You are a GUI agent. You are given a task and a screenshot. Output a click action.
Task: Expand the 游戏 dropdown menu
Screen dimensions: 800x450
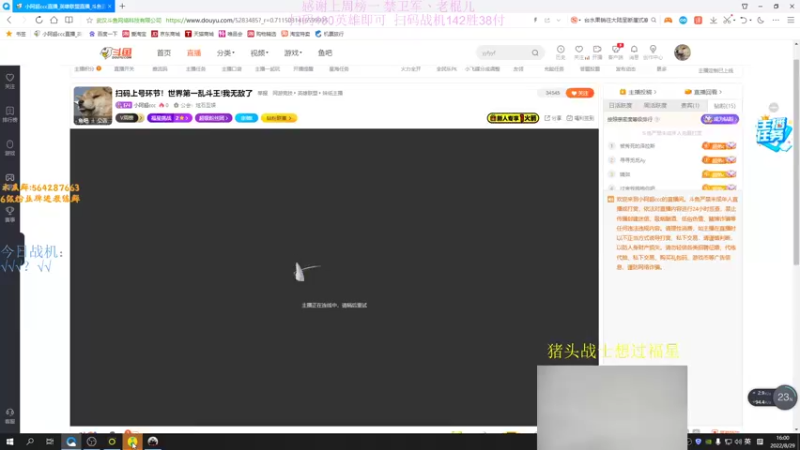293,53
